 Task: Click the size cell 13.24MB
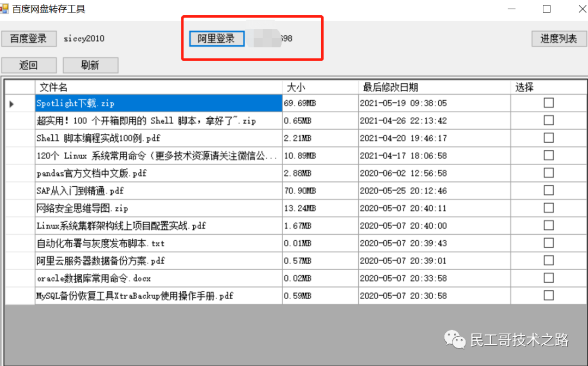coord(320,208)
